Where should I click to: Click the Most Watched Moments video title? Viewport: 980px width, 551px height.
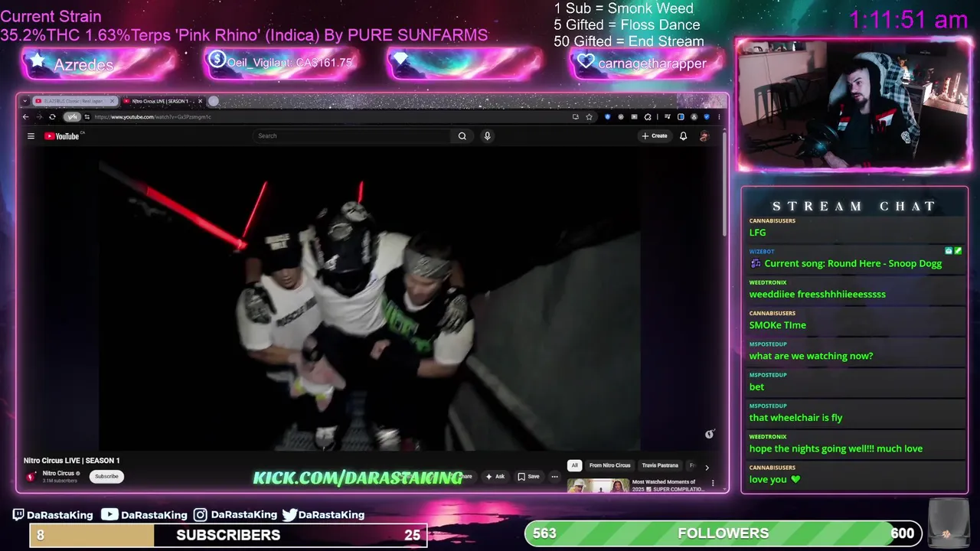tap(668, 485)
